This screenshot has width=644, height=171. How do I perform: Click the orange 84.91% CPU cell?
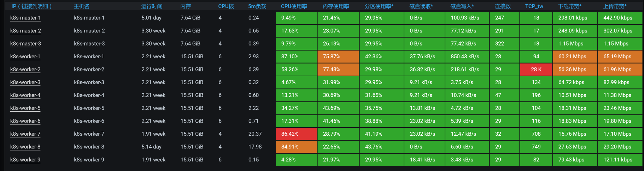pyautogui.click(x=296, y=147)
